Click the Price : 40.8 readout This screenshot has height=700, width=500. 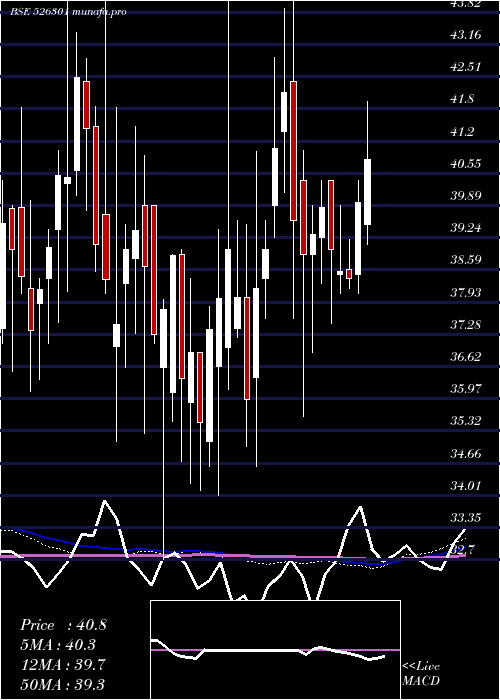63,625
